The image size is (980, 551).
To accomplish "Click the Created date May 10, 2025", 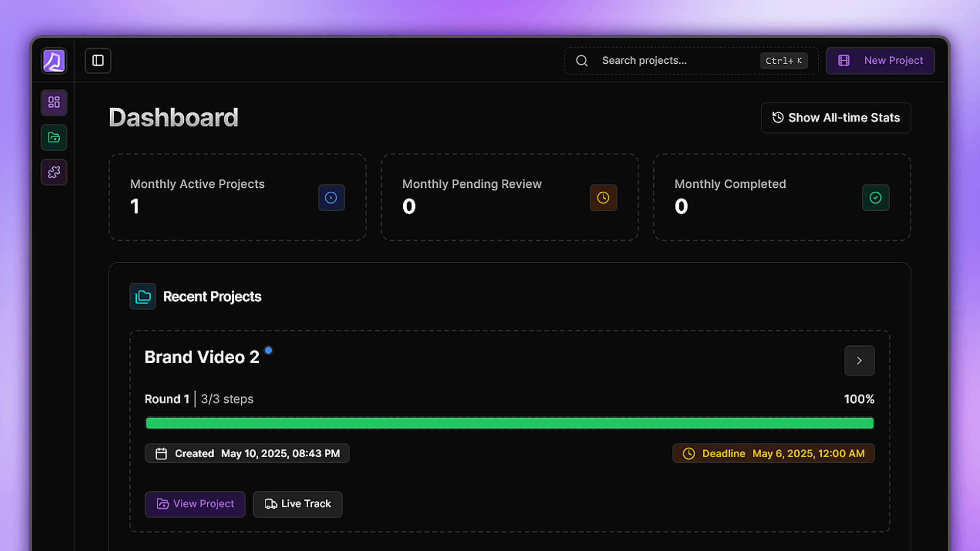I will coord(281,454).
